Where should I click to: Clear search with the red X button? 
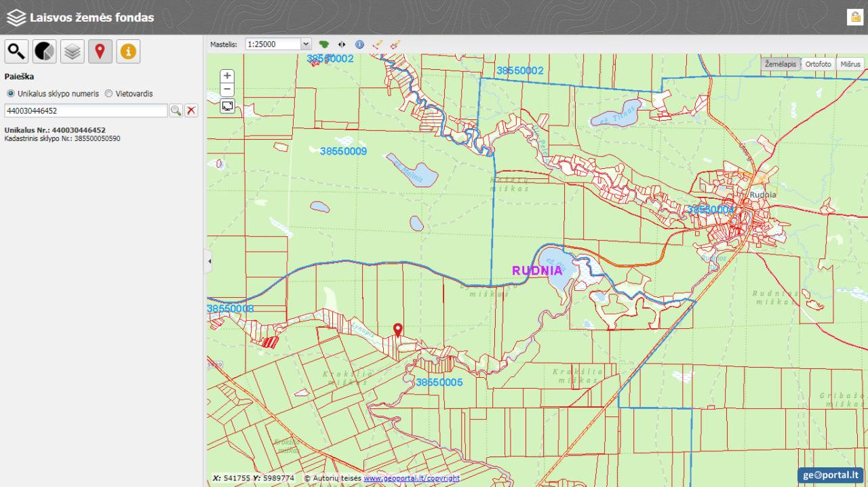pos(191,111)
